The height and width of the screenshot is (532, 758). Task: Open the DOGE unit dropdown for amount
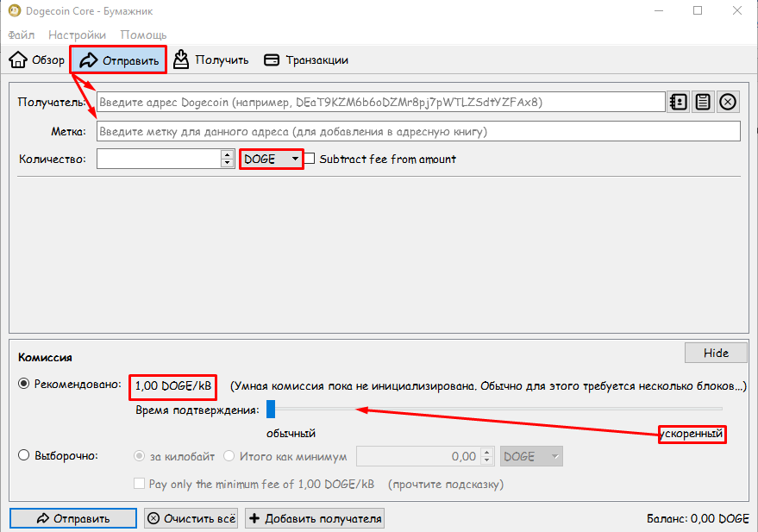tap(271, 159)
